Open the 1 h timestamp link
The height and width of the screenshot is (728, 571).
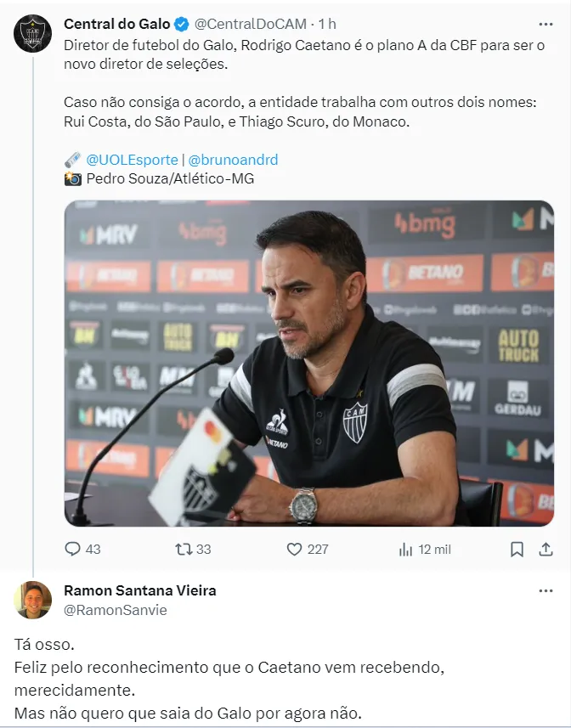pos(327,24)
